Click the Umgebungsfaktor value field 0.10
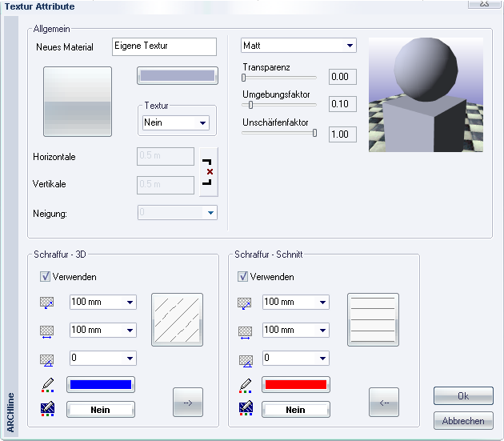The width and height of the screenshot is (504, 441). 342,104
